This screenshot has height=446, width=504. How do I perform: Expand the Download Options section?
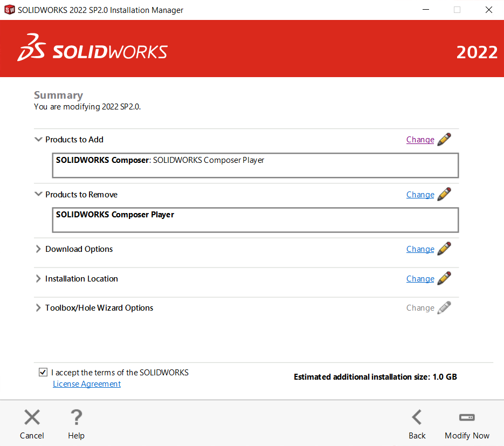tap(38, 249)
